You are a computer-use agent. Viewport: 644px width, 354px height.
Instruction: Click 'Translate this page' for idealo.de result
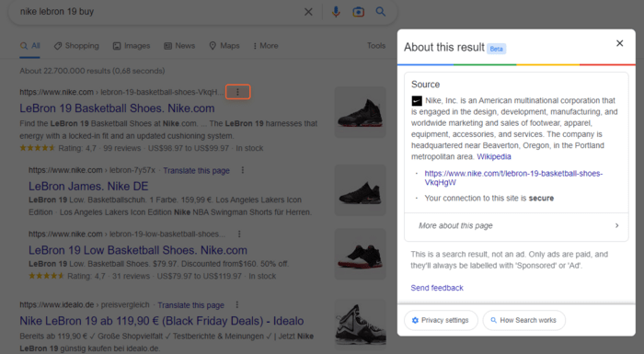click(x=191, y=305)
